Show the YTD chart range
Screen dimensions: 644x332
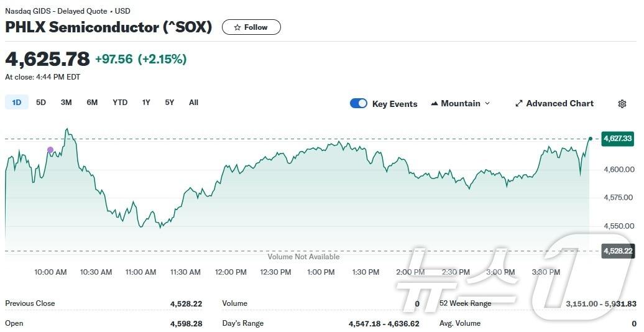(x=120, y=103)
